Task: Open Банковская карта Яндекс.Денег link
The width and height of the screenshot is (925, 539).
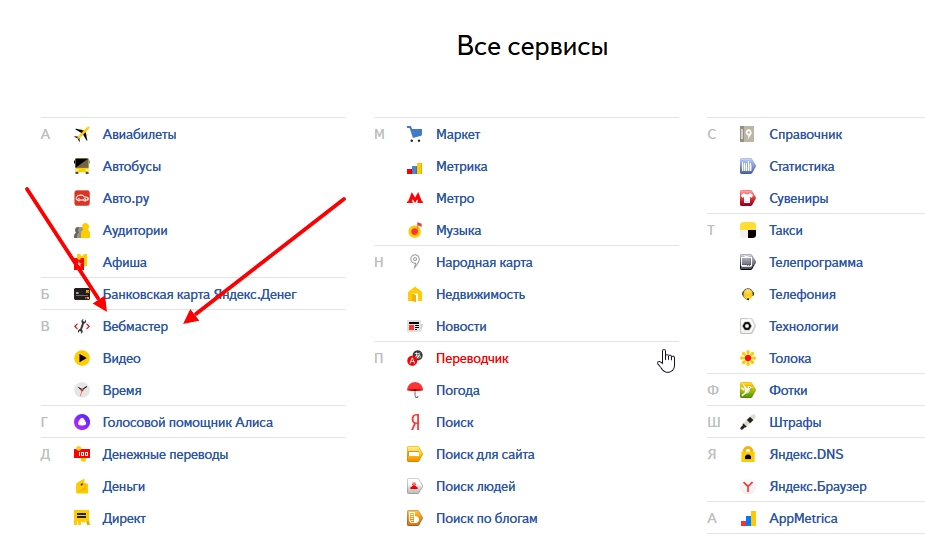Action: [x=199, y=294]
